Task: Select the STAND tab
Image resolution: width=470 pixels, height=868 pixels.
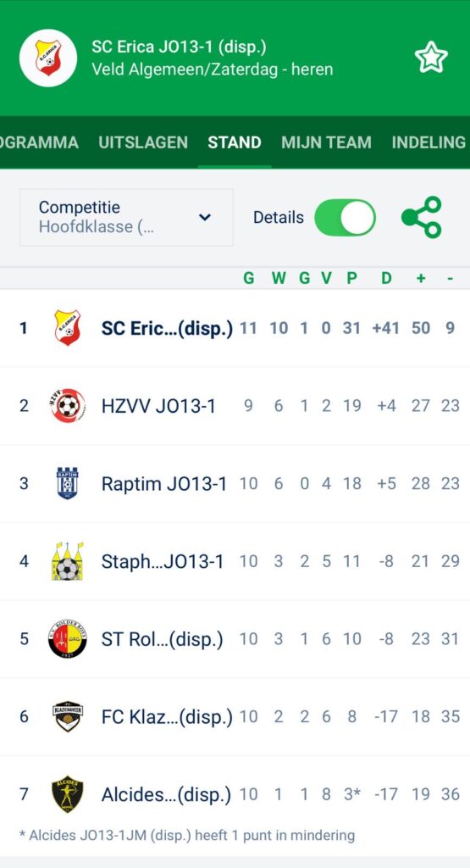Action: (x=235, y=142)
